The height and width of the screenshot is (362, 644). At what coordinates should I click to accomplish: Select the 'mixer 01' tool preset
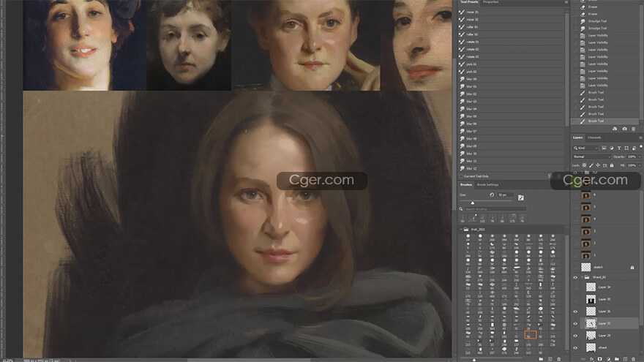pyautogui.click(x=511, y=12)
